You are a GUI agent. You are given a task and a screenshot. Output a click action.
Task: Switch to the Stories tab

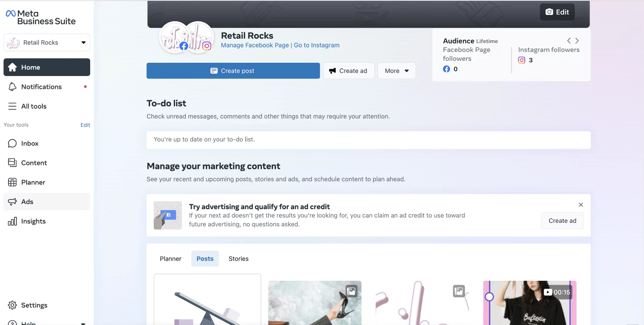pos(239,259)
